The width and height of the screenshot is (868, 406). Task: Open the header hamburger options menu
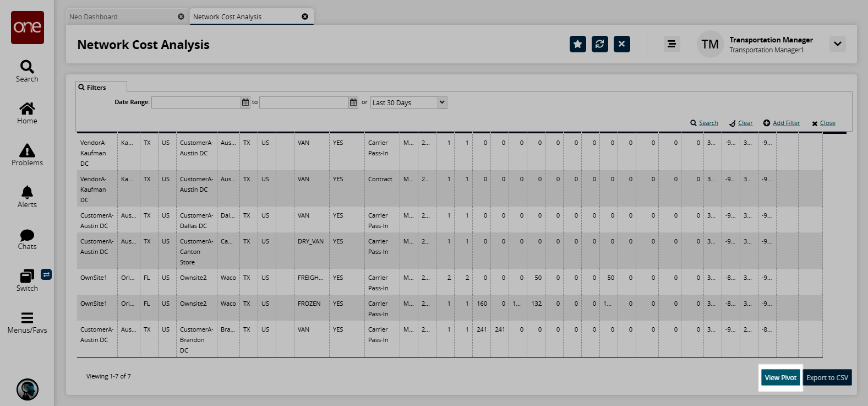click(x=671, y=44)
